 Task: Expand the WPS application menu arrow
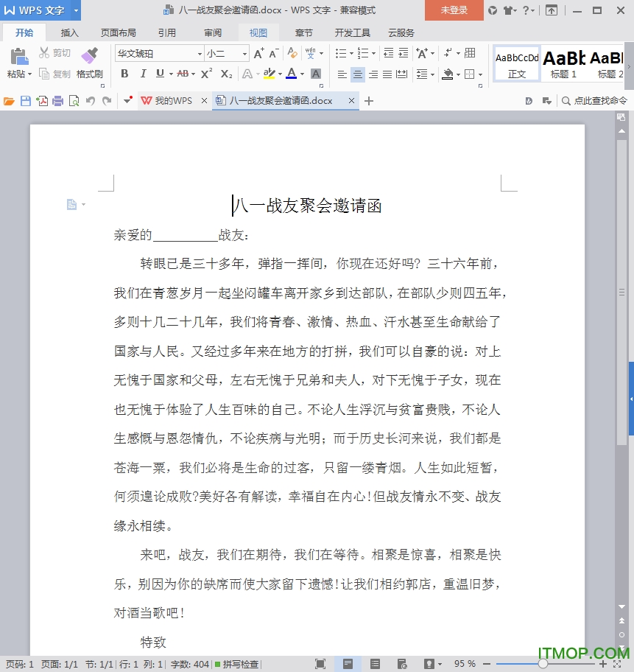coord(76,10)
